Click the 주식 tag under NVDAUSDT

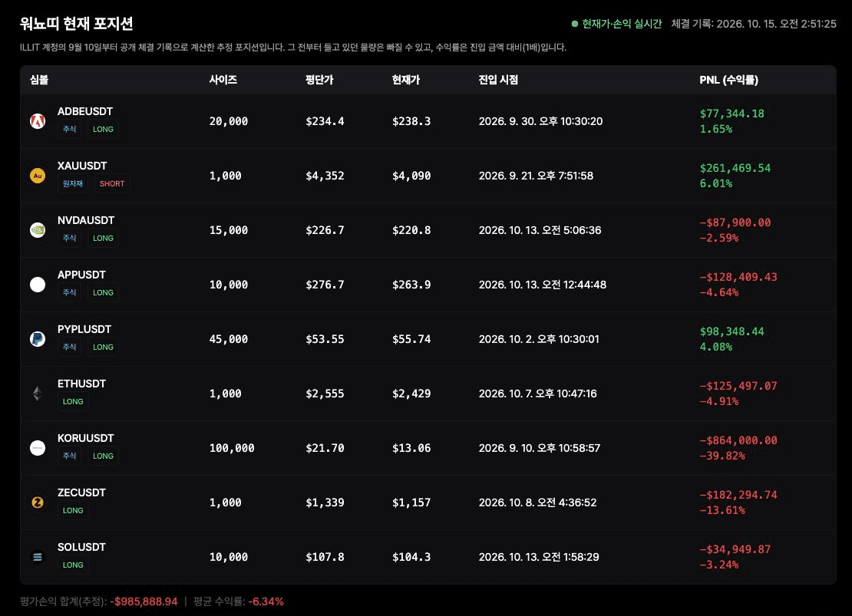tap(70, 238)
